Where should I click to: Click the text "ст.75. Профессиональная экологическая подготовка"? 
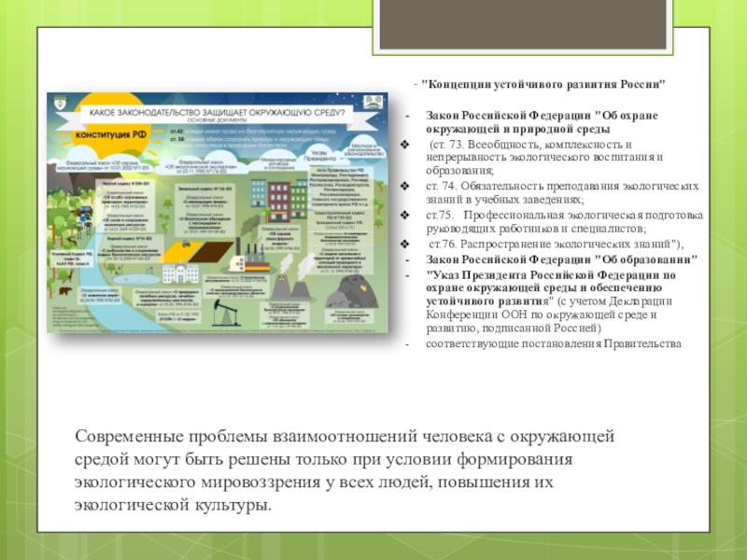tap(564, 216)
